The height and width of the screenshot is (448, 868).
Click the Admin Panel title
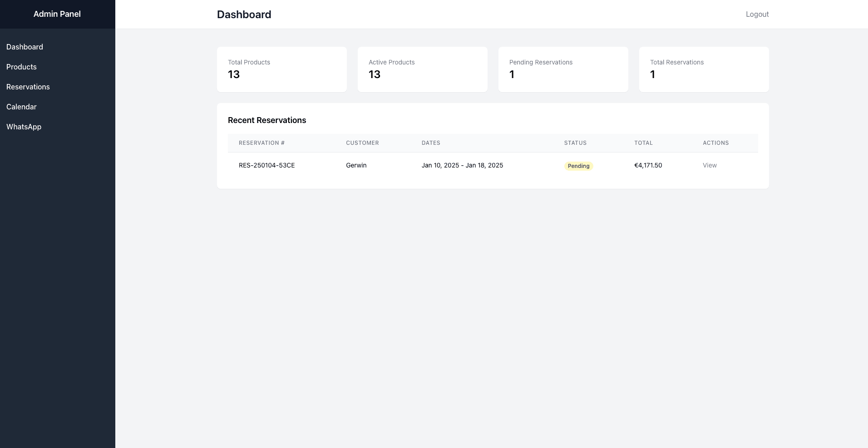pos(57,14)
